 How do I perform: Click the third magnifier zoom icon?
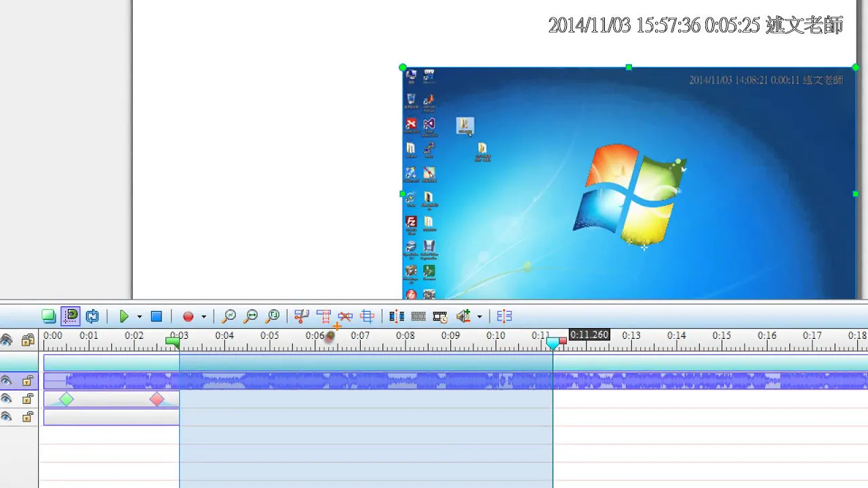273,317
